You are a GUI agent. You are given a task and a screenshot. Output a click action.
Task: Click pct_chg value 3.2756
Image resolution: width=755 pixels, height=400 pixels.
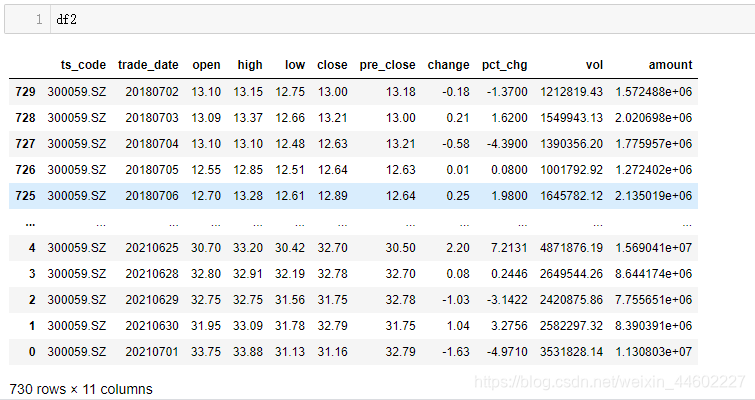pyautogui.click(x=509, y=325)
